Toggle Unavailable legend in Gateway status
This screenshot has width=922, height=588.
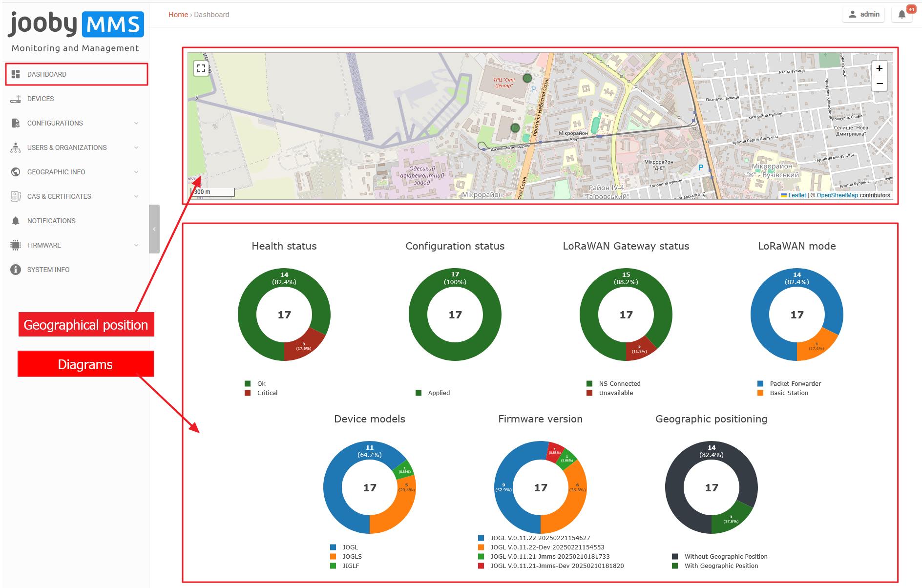coord(615,393)
